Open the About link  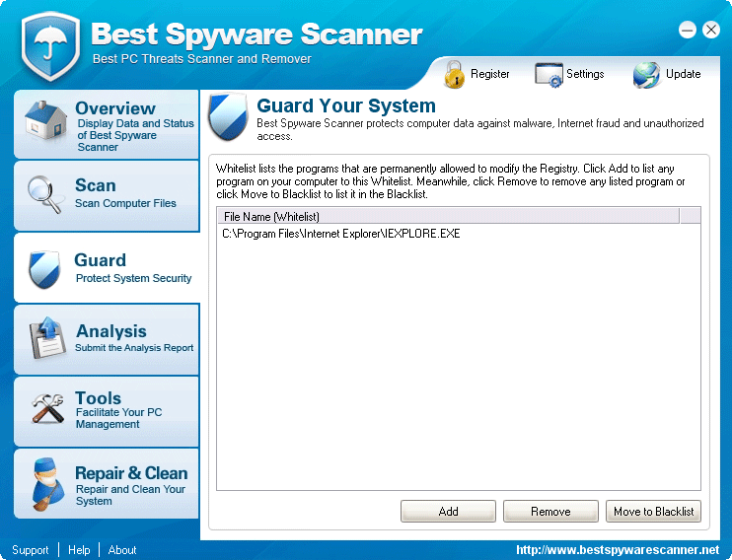tap(122, 550)
